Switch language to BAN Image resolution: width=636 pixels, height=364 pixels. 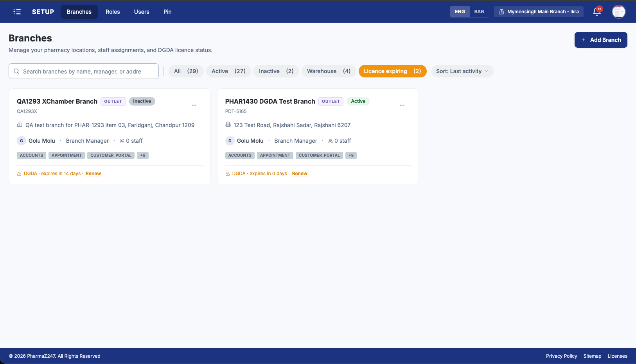coord(479,12)
